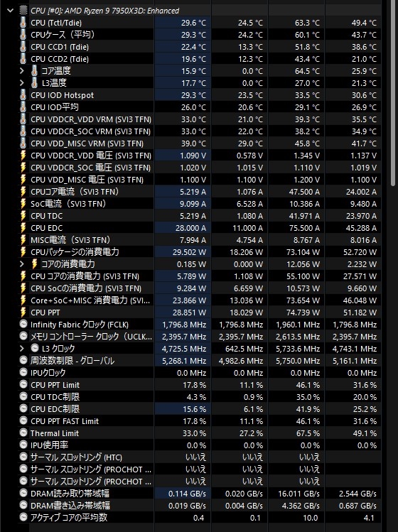Select the IPU使用率 row label
Viewport: 398px width, 532px height.
click(49, 445)
